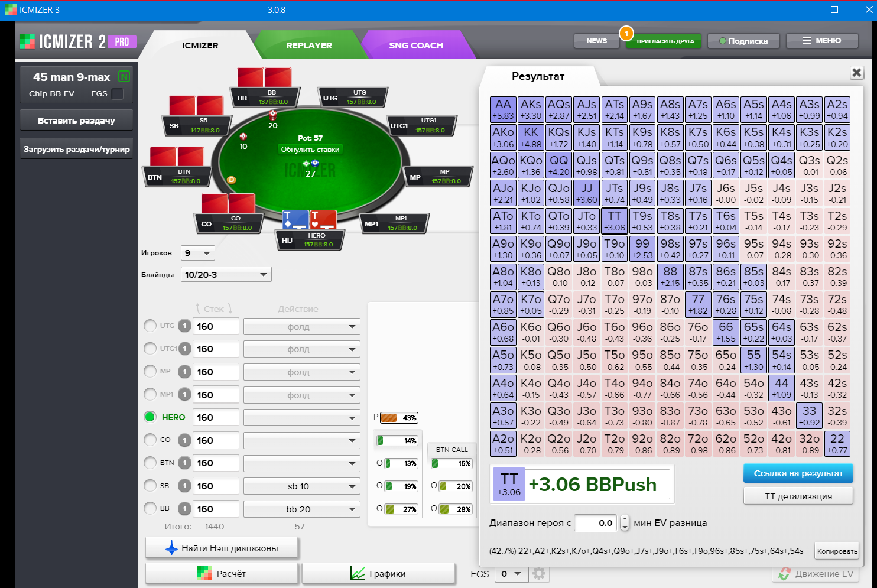Select the AKs cell in hand matrix
The height and width of the screenshot is (588, 877).
(x=531, y=110)
